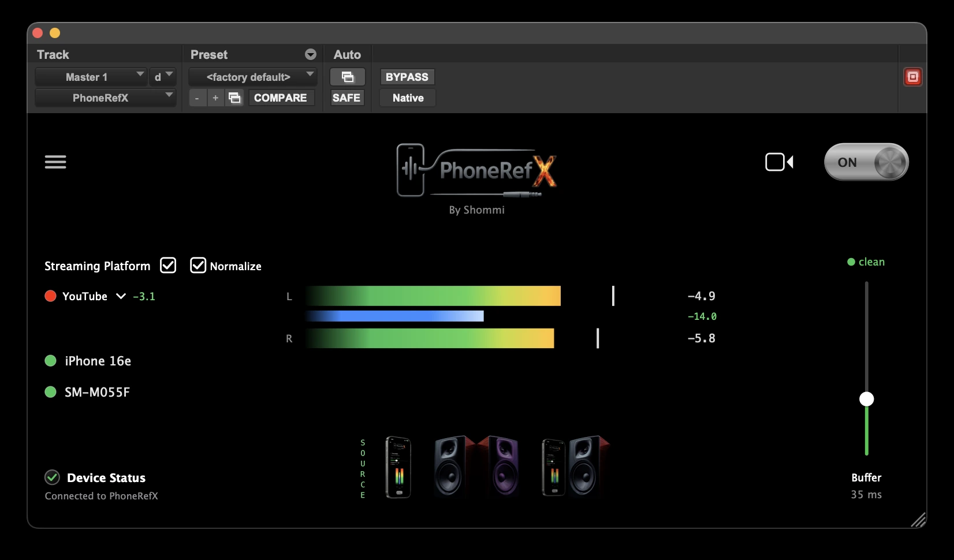Image resolution: width=954 pixels, height=560 pixels.
Task: Click the BYPASS button
Action: 407,77
